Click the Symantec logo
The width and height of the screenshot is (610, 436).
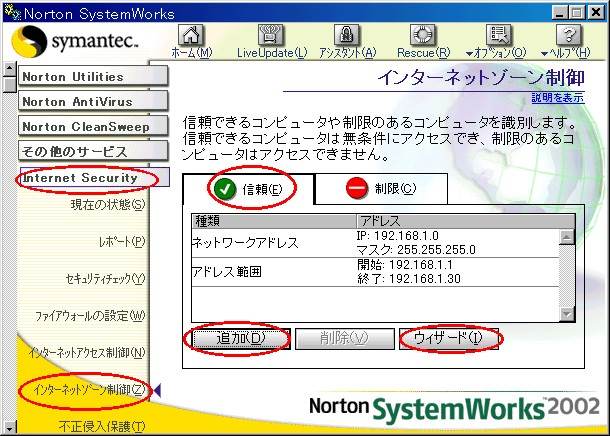tap(75, 41)
